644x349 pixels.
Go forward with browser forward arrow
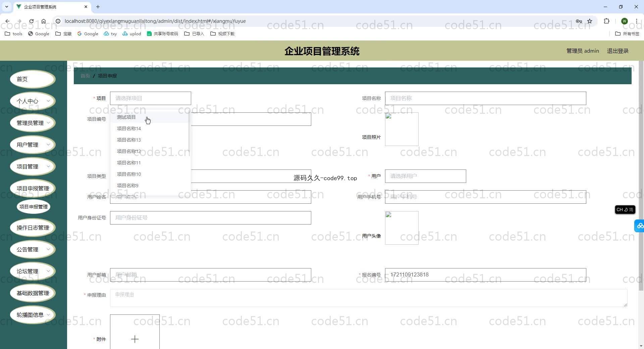tap(19, 21)
